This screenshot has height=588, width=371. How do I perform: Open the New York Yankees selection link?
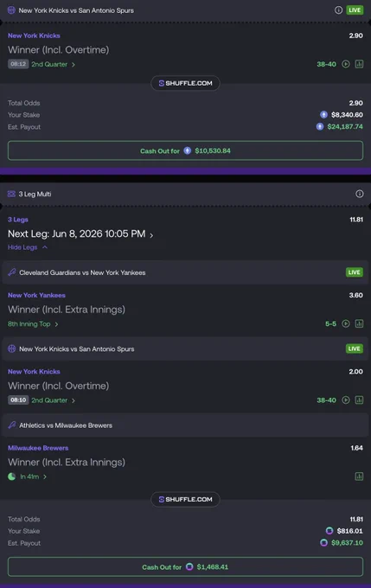[36, 295]
